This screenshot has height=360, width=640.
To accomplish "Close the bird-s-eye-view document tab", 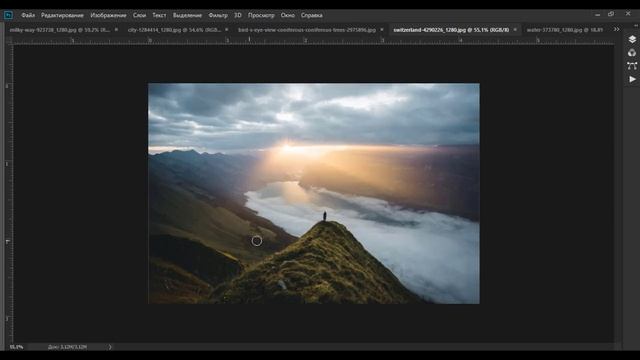I will point(382,30).
